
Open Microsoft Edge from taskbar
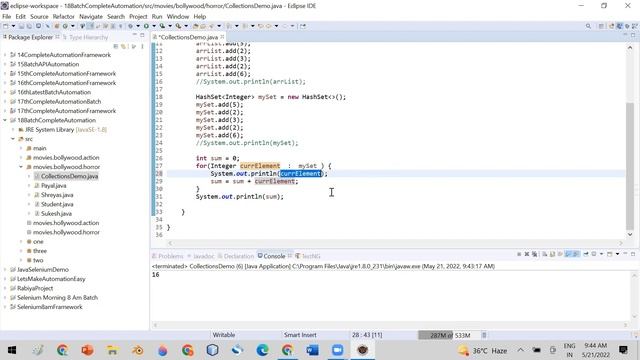tap(262, 350)
